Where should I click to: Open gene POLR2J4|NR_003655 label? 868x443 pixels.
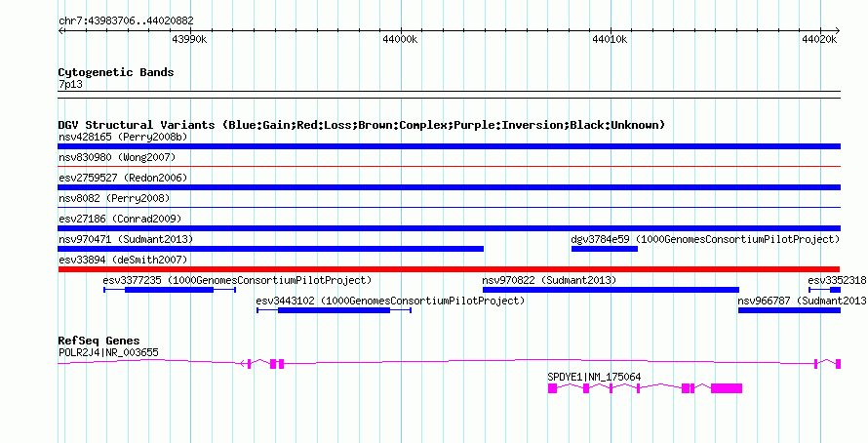(108, 352)
